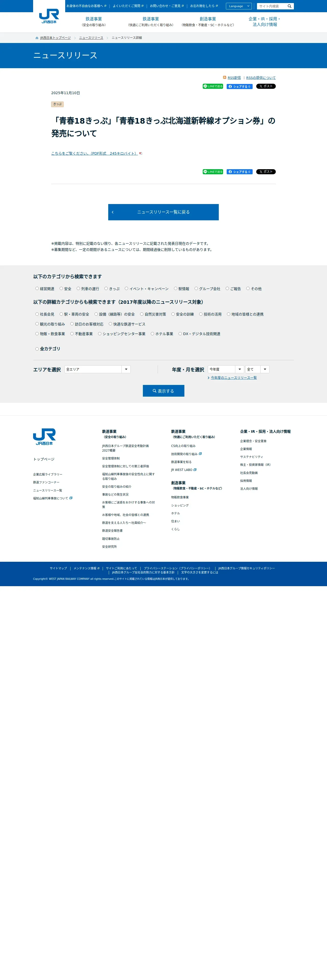Click the JR West logo in the header
The height and width of the screenshot is (980, 327).
(x=49, y=16)
